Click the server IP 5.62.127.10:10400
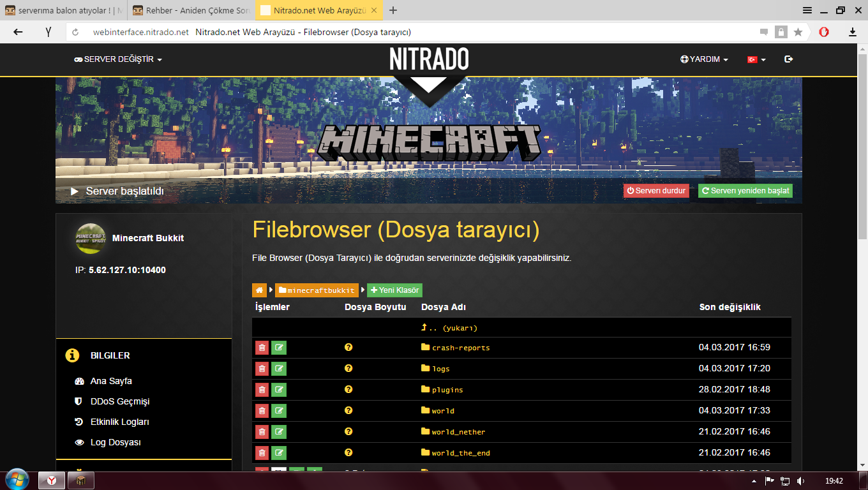 127,270
